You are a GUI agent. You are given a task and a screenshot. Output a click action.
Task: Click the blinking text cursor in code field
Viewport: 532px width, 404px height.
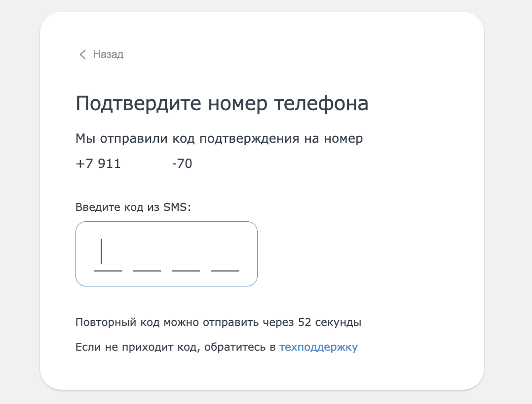101,251
